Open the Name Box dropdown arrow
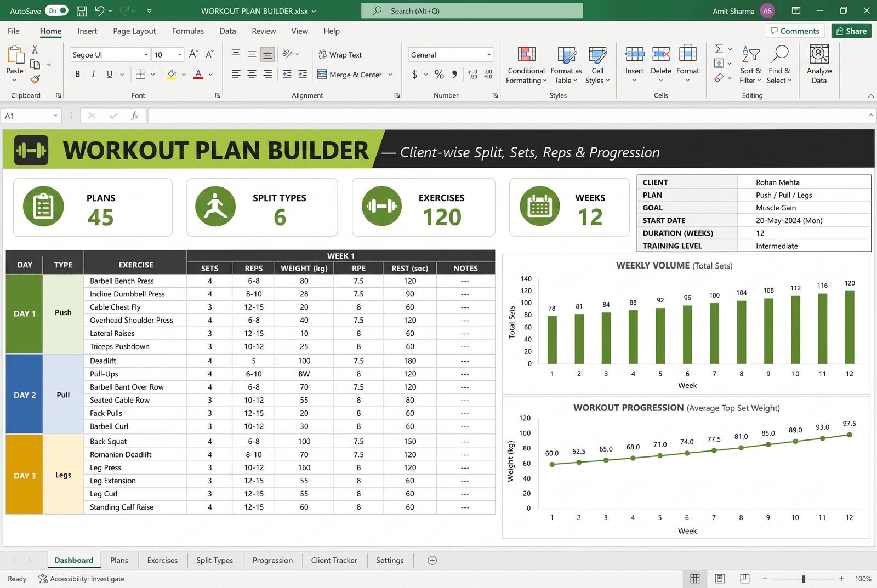The width and height of the screenshot is (877, 588). [x=55, y=116]
